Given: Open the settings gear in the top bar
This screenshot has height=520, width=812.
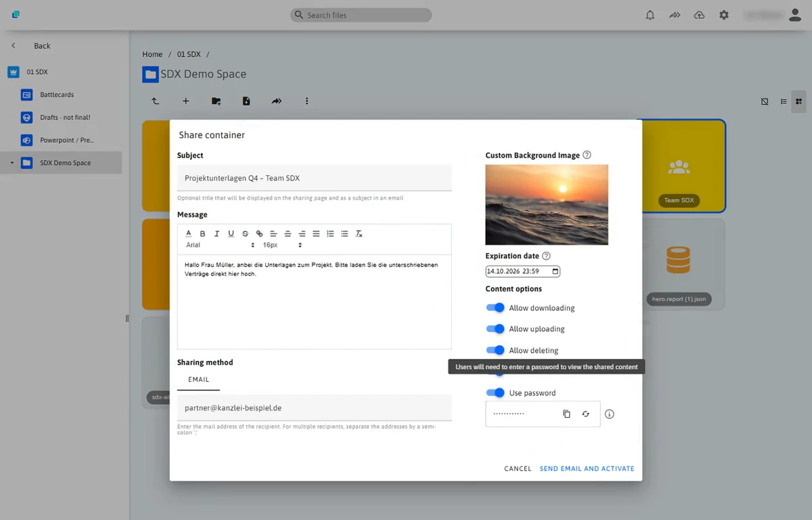Looking at the screenshot, I should [724, 15].
